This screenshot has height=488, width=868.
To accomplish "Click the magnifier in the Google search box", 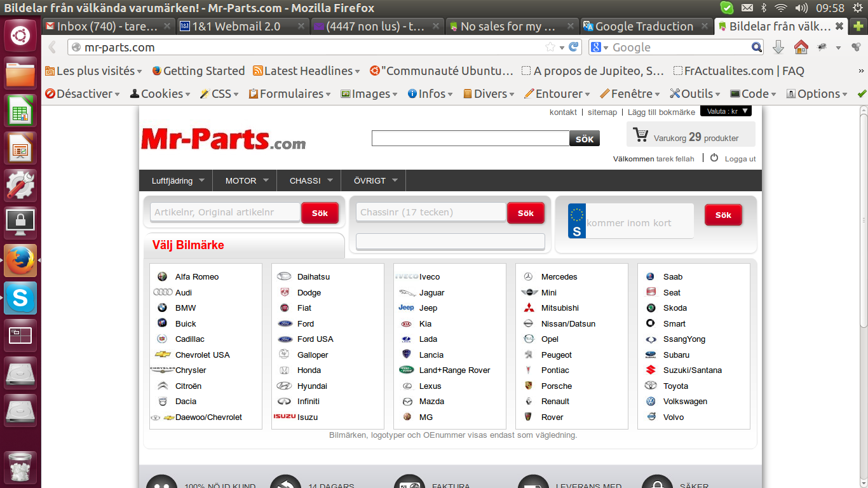I will pyautogui.click(x=756, y=47).
